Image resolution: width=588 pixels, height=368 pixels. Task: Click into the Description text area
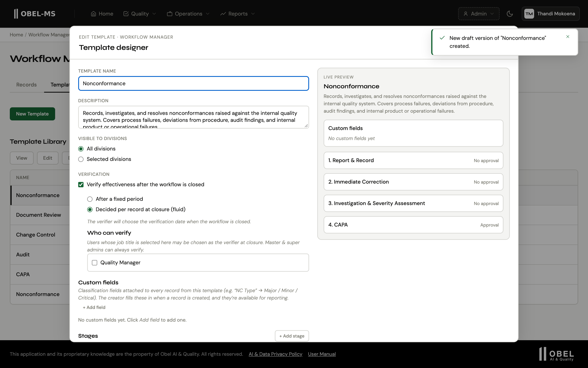pos(193,117)
